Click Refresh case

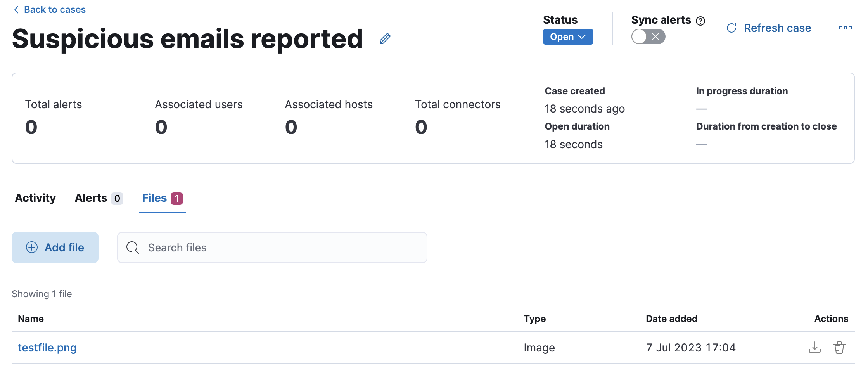tap(769, 28)
